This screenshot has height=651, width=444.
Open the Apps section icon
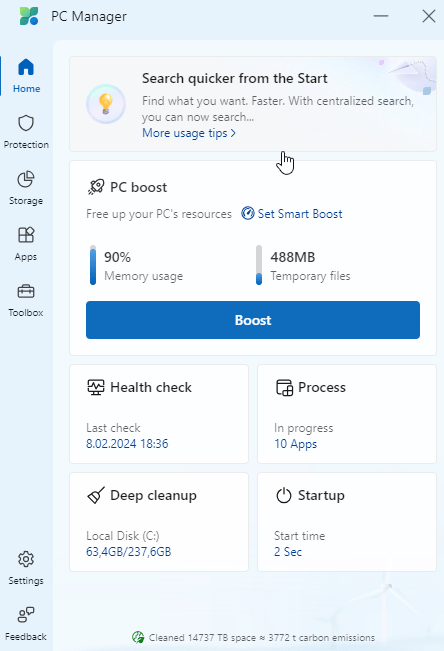[x=26, y=235]
